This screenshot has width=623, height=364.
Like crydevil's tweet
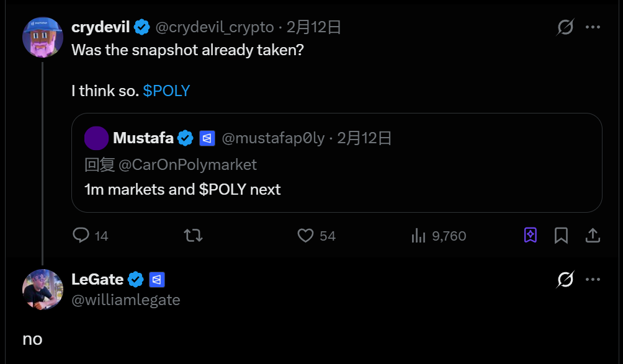(x=305, y=236)
